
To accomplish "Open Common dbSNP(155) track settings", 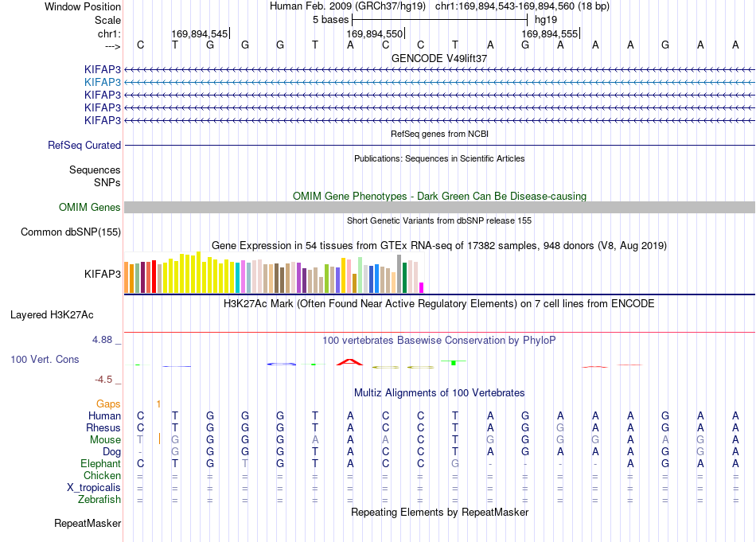I will point(71,232).
